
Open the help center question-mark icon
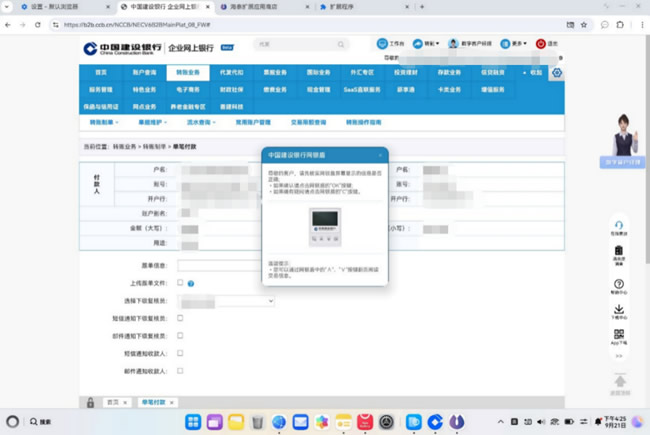point(619,284)
